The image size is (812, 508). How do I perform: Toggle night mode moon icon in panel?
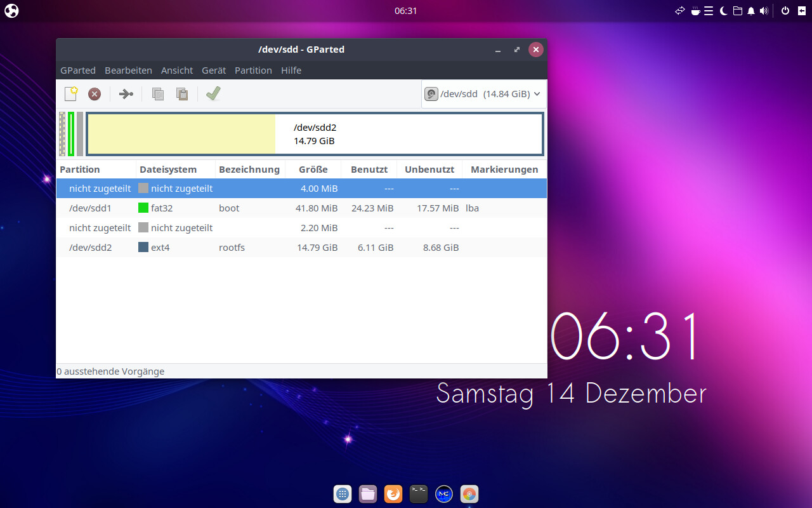(723, 11)
